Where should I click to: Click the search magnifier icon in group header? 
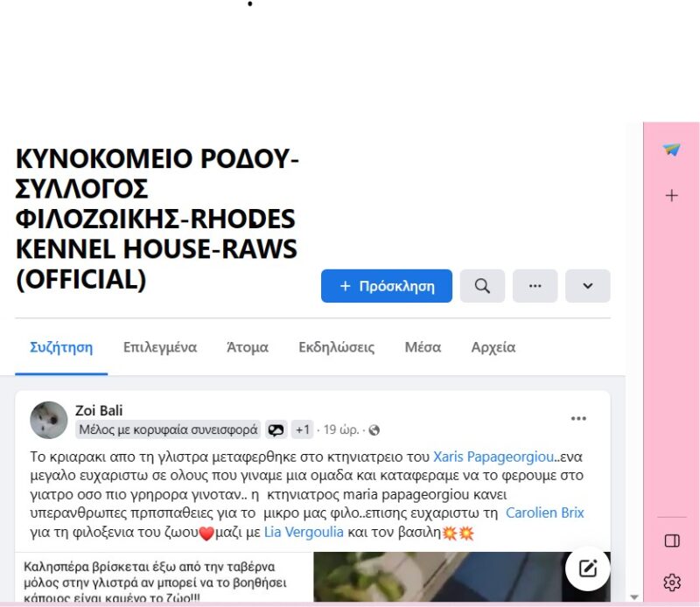click(482, 286)
